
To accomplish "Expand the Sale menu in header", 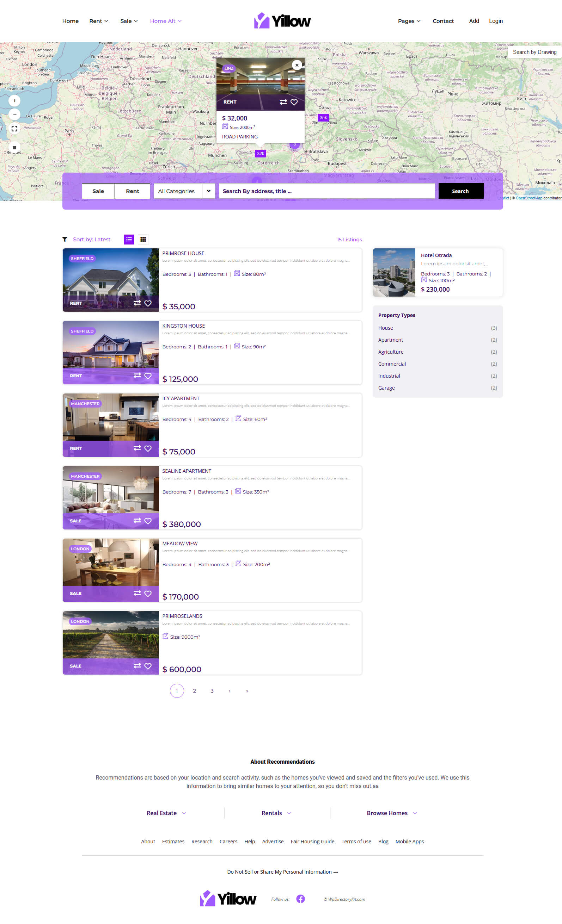I will point(129,21).
